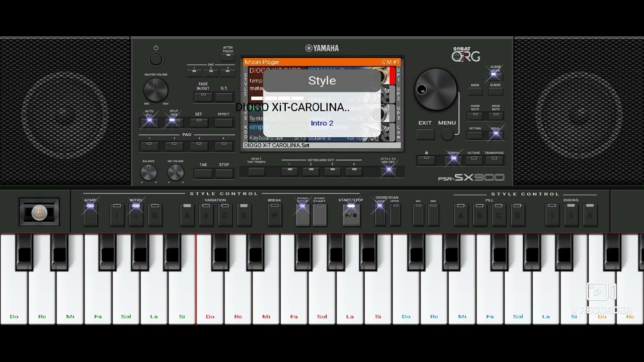Switch to Variation A

coord(187,215)
